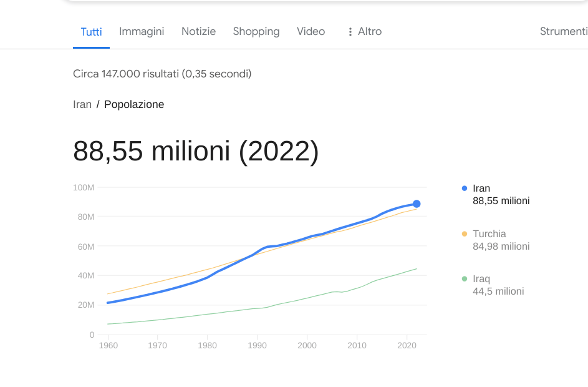Click the green Iraq legend dot
Image resolution: width=588 pixels, height=387 pixels.
click(x=465, y=279)
